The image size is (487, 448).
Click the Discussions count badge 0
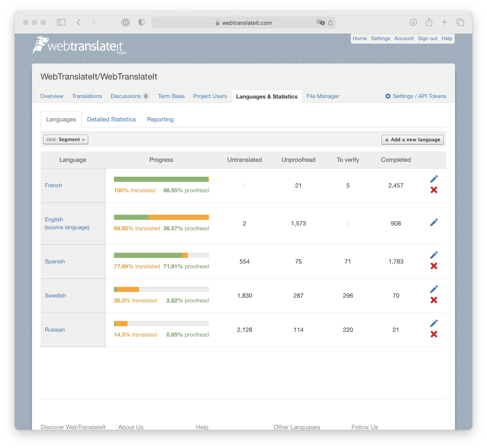[x=146, y=96]
